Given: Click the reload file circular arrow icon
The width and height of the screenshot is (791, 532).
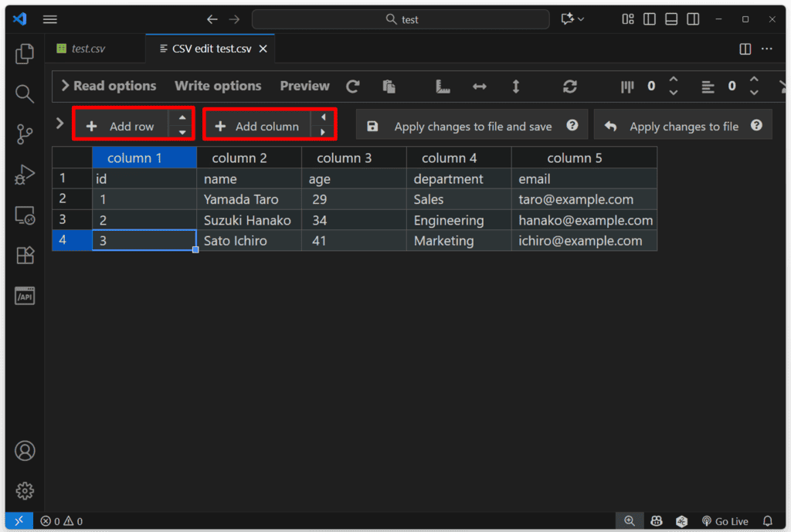Looking at the screenshot, I should pos(353,86).
